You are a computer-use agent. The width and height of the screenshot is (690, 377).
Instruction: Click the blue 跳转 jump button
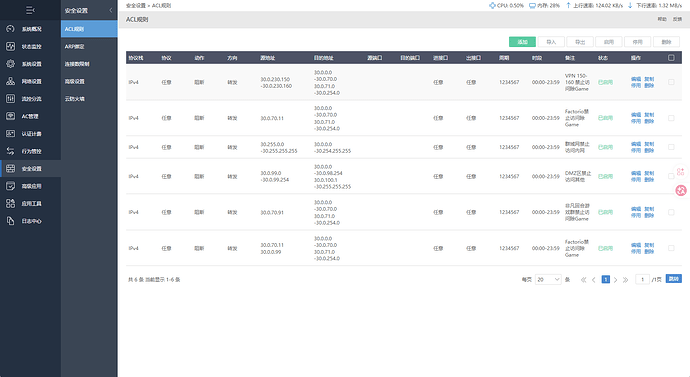[x=673, y=279]
